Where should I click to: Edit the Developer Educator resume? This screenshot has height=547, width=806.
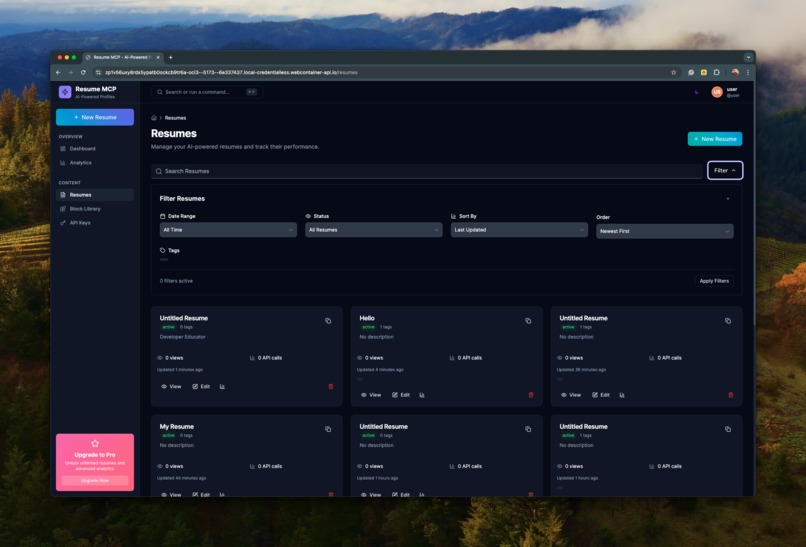point(201,387)
